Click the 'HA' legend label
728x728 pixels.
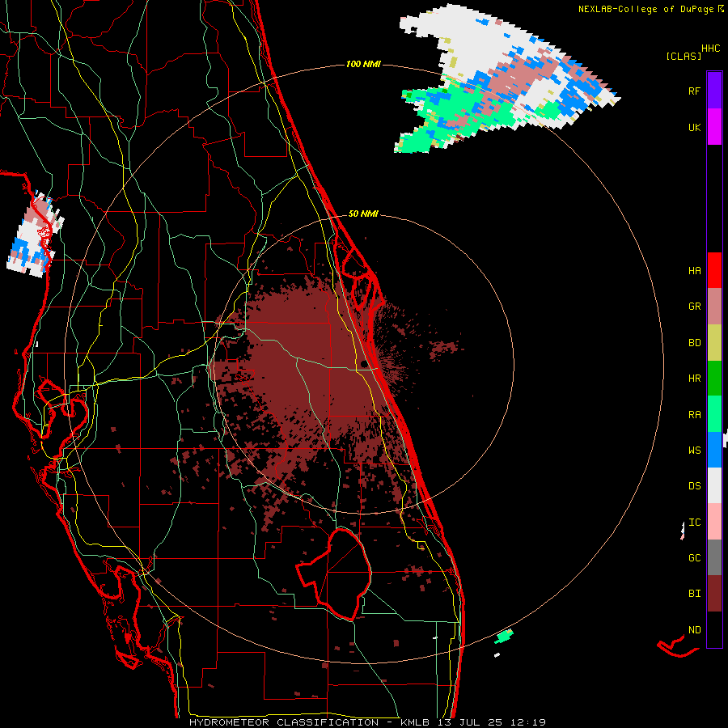694,270
